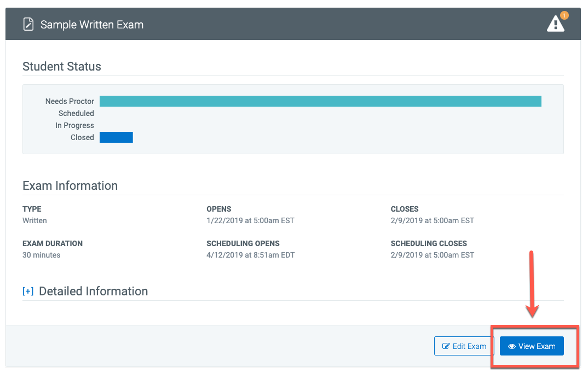
Task: Click the SCHEDULING CLOSES label
Action: [429, 243]
